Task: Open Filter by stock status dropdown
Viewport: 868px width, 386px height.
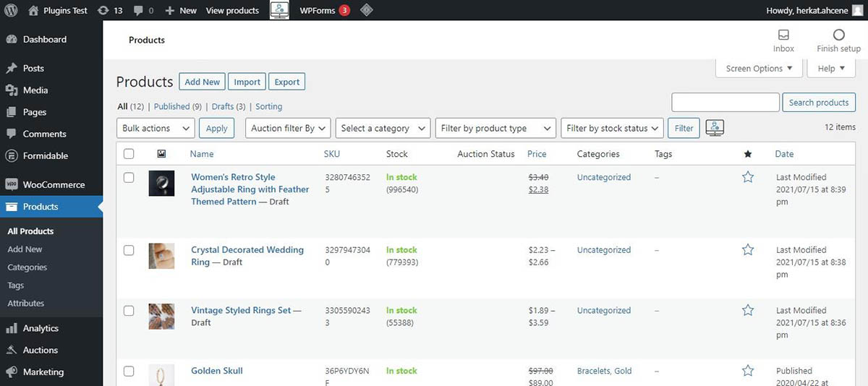Action: [612, 128]
